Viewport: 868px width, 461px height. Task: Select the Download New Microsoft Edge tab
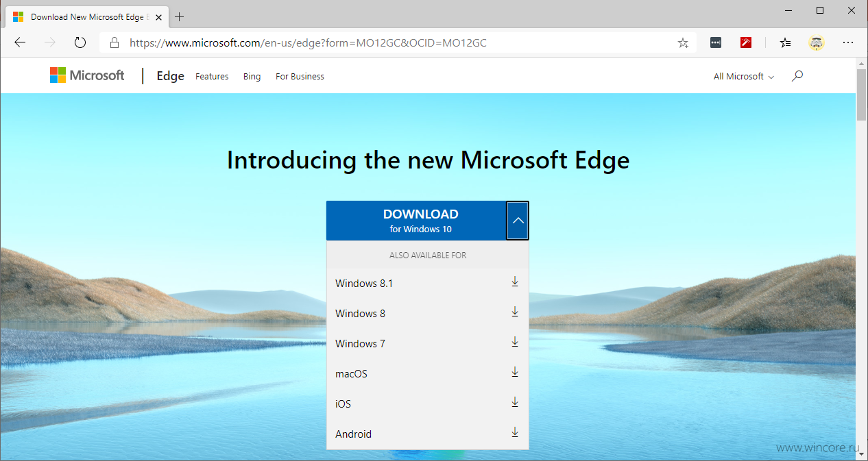pos(86,16)
